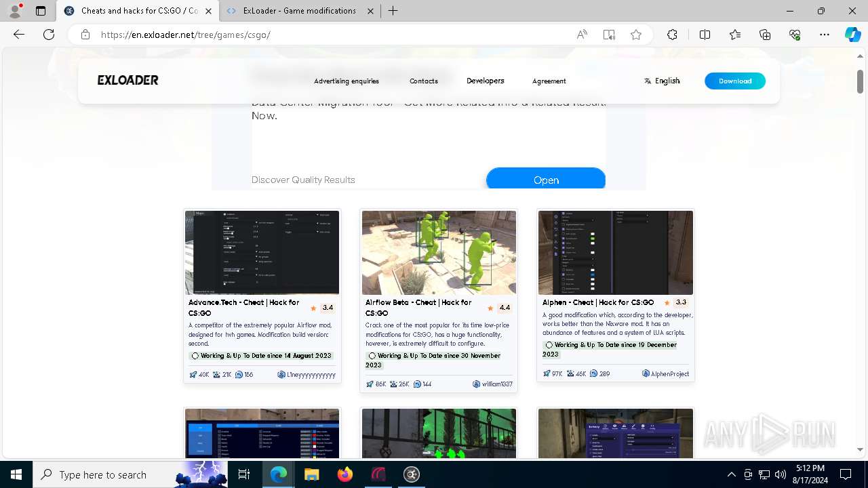Open Airflow Beta cheat screenshot thumbnail
This screenshot has height=488, width=868.
(439, 252)
